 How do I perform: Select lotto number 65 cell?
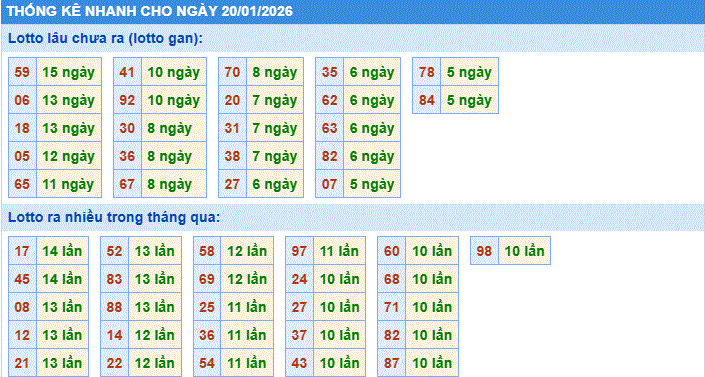[22, 184]
